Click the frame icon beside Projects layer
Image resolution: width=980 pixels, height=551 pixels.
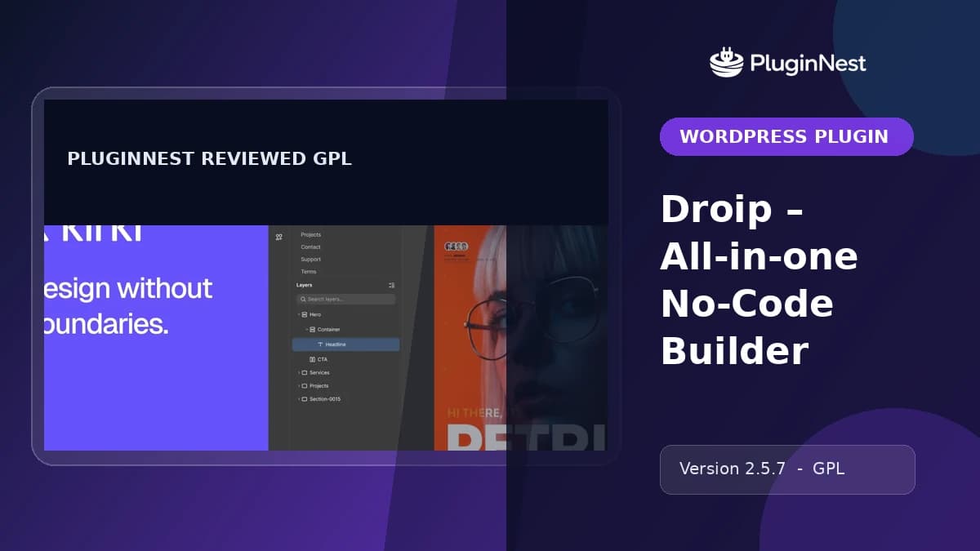tap(305, 385)
